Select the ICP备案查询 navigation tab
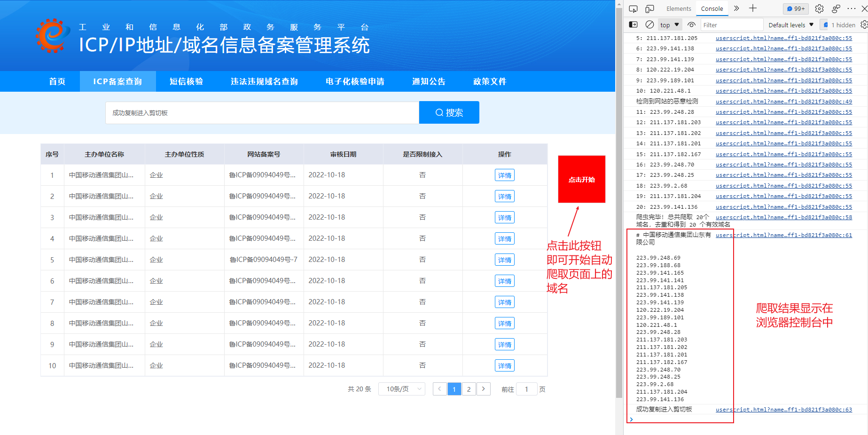868x435 pixels. 117,81
